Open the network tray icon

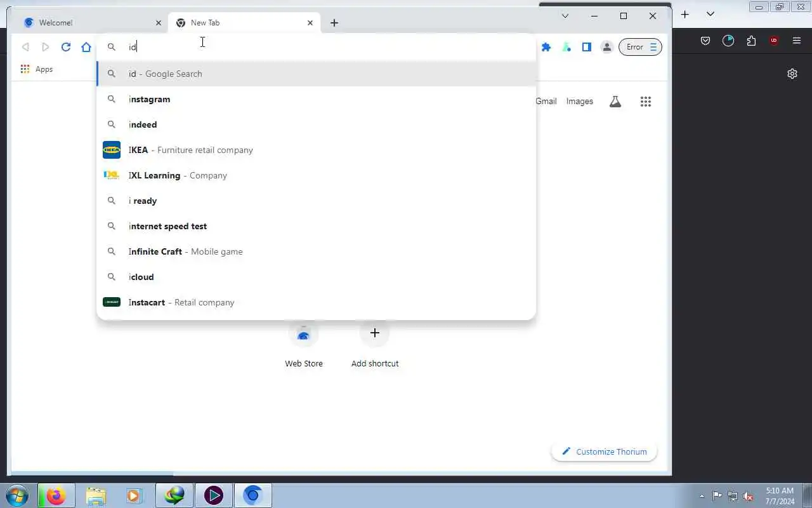pyautogui.click(x=733, y=496)
